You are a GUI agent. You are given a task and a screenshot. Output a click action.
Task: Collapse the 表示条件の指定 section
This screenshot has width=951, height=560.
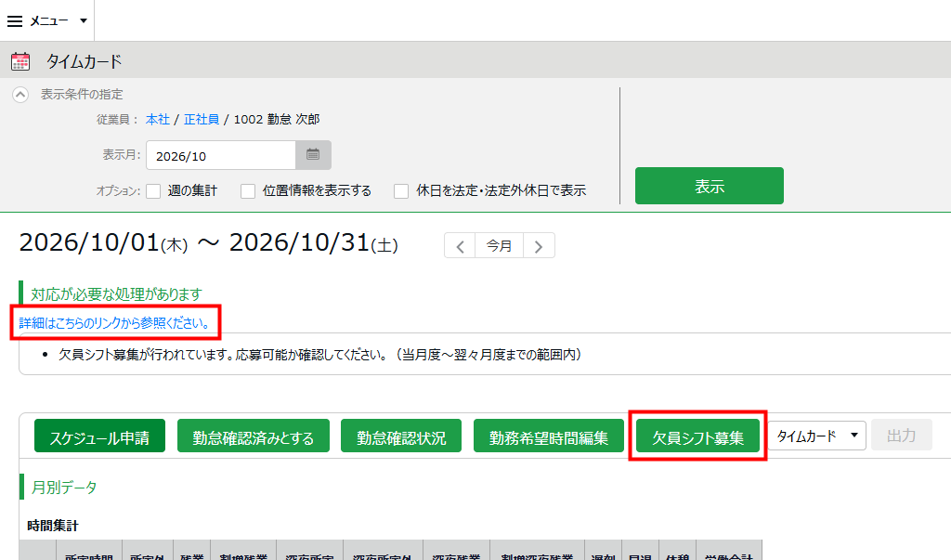[x=20, y=95]
